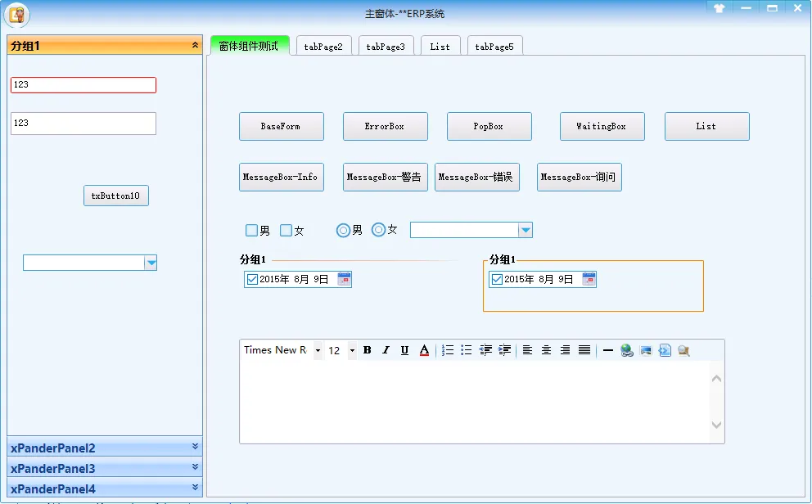Center-align text in the rich text editor
The width and height of the screenshot is (812, 504).
[546, 350]
